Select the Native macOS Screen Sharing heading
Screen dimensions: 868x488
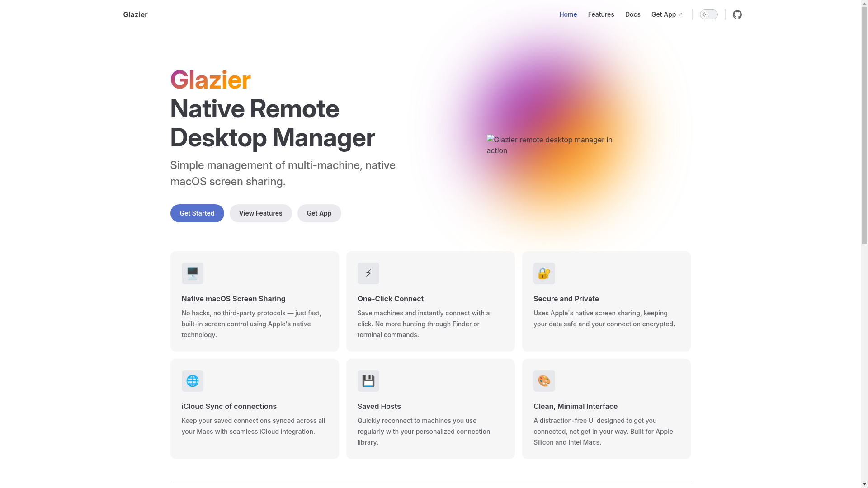pos(233,299)
